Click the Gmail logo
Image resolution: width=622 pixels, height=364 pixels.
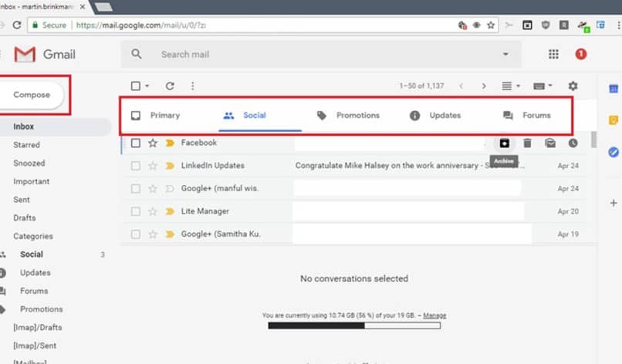[45, 54]
